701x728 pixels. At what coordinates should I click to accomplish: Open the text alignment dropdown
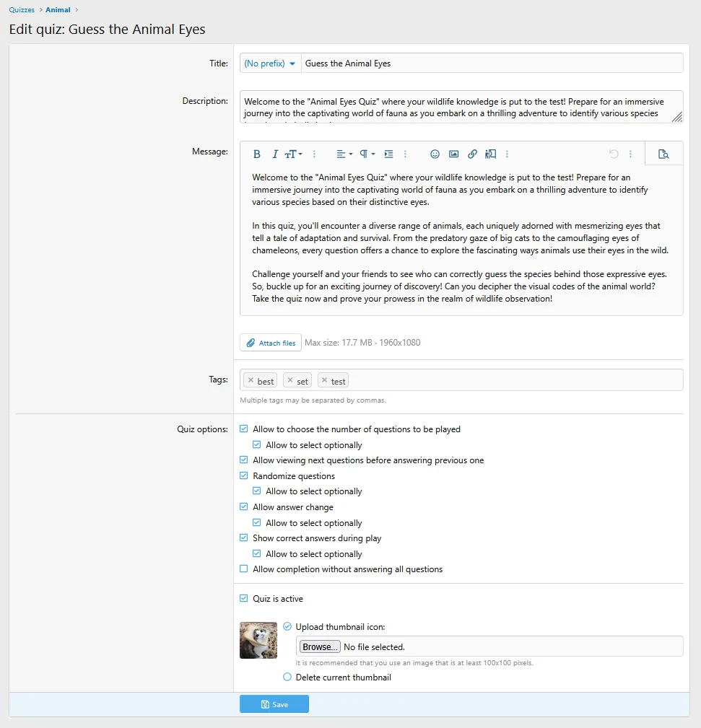point(344,154)
